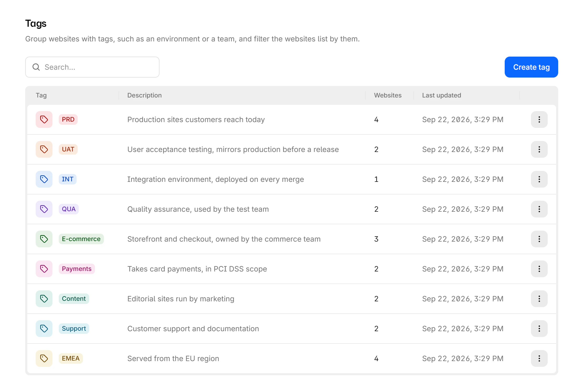Click the pink tag icon beside Payments
Screen dimensions: 575x392
click(x=44, y=269)
